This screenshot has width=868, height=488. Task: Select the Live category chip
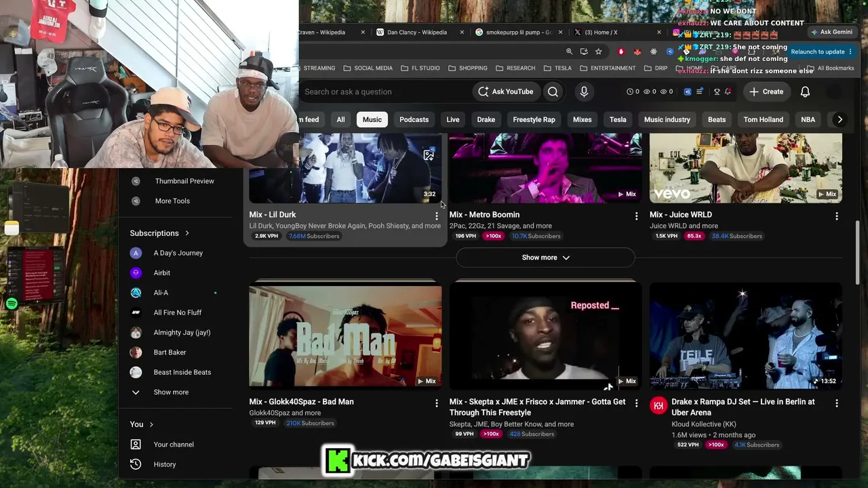point(453,119)
